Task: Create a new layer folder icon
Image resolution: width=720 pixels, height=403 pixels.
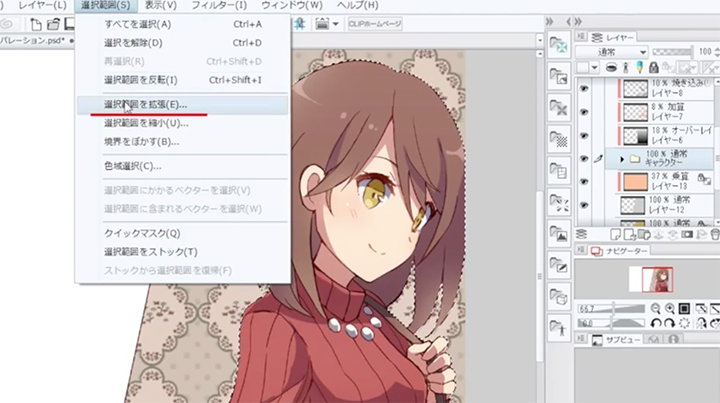Action: tap(644, 235)
